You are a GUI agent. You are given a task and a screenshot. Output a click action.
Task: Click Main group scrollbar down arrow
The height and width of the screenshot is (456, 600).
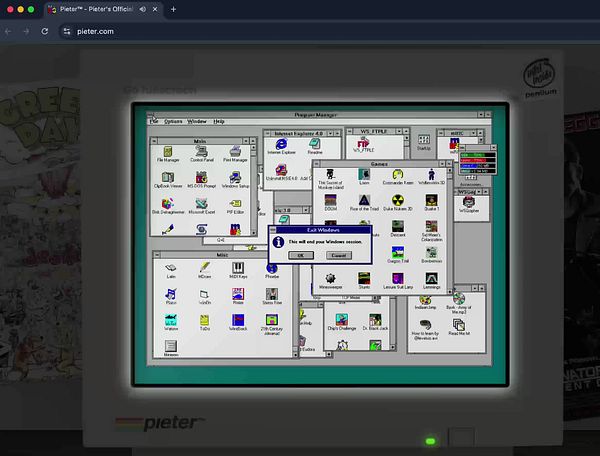[253, 232]
